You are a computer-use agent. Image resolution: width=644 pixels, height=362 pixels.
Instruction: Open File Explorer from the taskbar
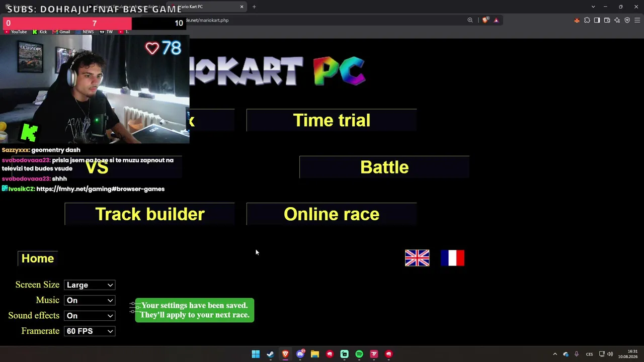click(x=315, y=354)
